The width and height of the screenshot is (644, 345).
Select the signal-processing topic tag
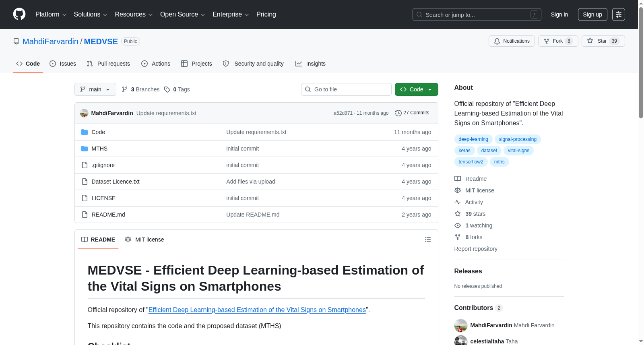(518, 139)
